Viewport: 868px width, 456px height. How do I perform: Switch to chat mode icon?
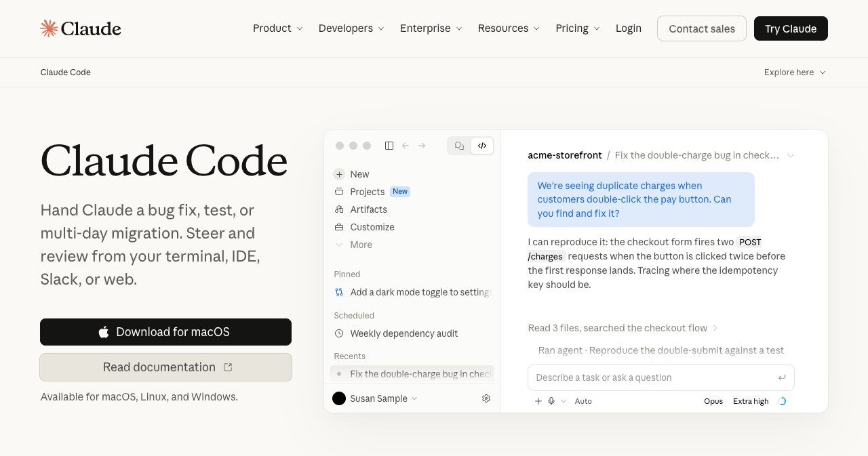(x=460, y=146)
